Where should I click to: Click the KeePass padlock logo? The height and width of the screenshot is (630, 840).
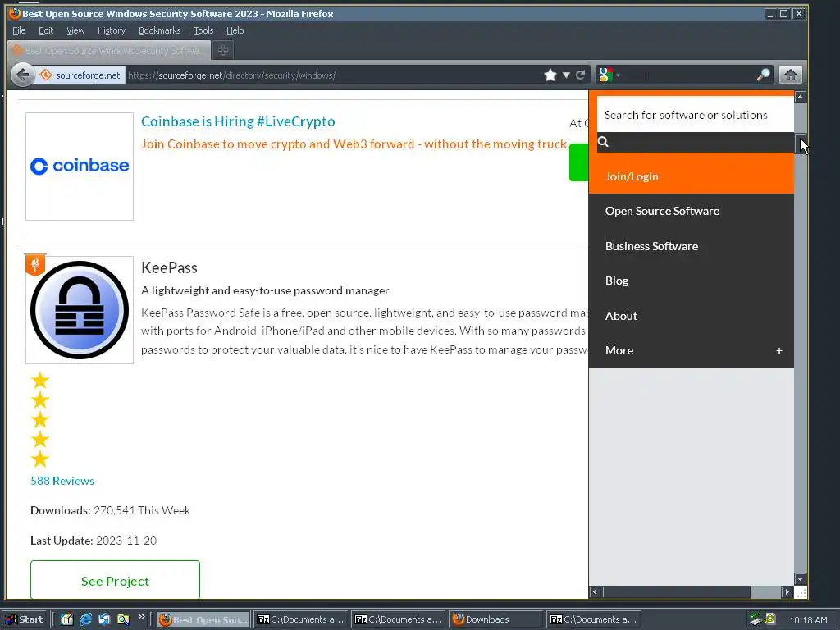click(x=80, y=309)
